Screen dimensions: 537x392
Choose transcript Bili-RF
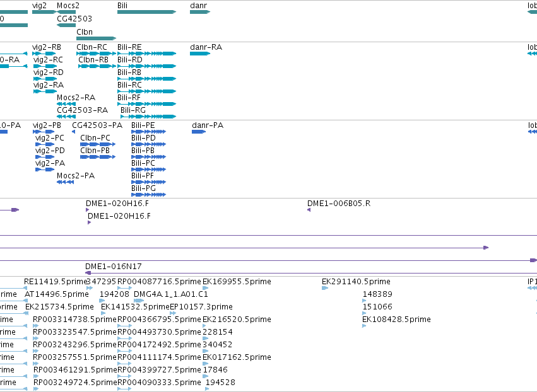point(129,98)
